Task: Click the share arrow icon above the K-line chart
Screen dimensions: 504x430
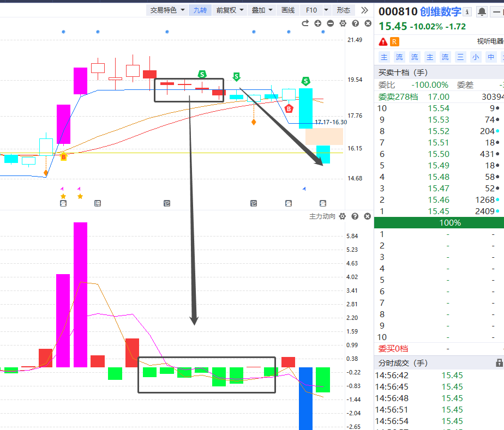Action: tap(305, 23)
